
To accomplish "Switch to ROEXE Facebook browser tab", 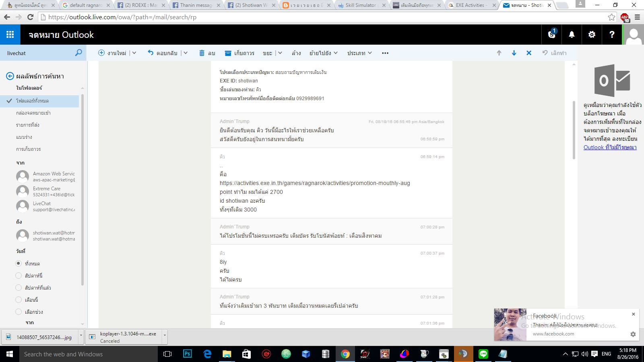I will point(141,5).
